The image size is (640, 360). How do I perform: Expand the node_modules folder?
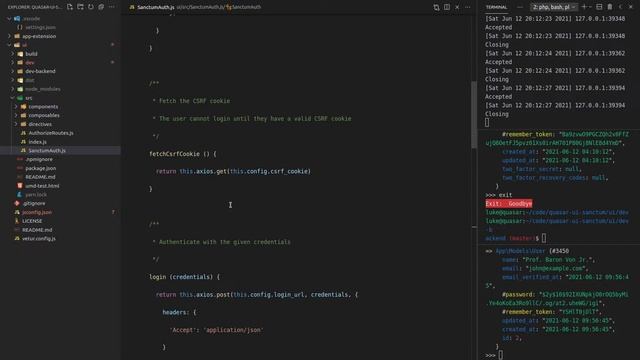[43, 89]
